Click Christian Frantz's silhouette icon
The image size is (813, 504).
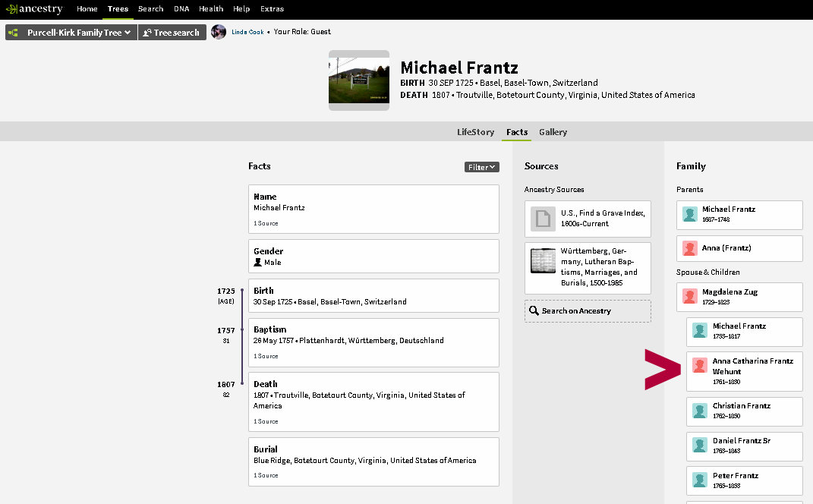tap(700, 411)
